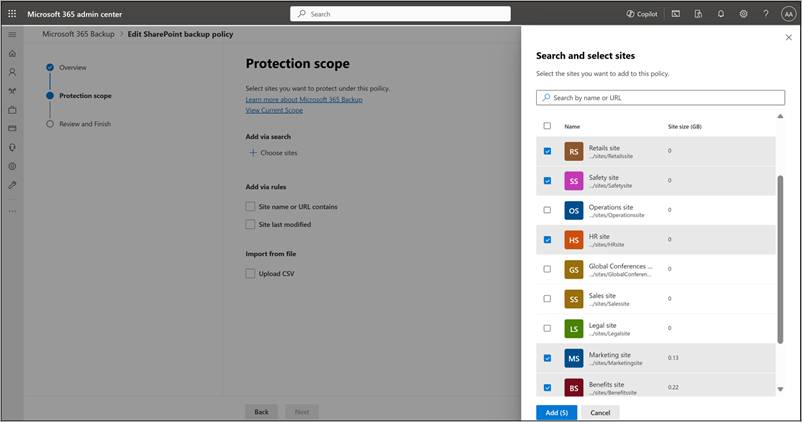Screen dimensions: 802x422
Task: Click the site list scroll up arrow
Action: point(780,116)
